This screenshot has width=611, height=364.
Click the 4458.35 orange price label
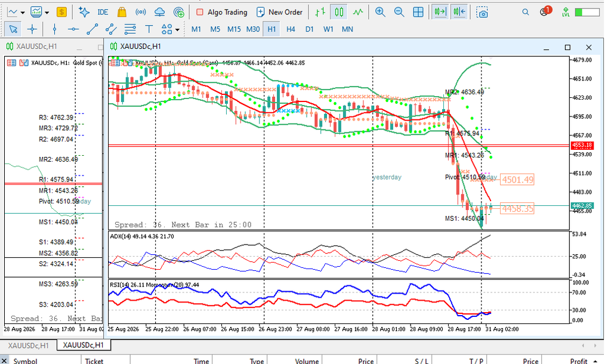pyautogui.click(x=517, y=208)
